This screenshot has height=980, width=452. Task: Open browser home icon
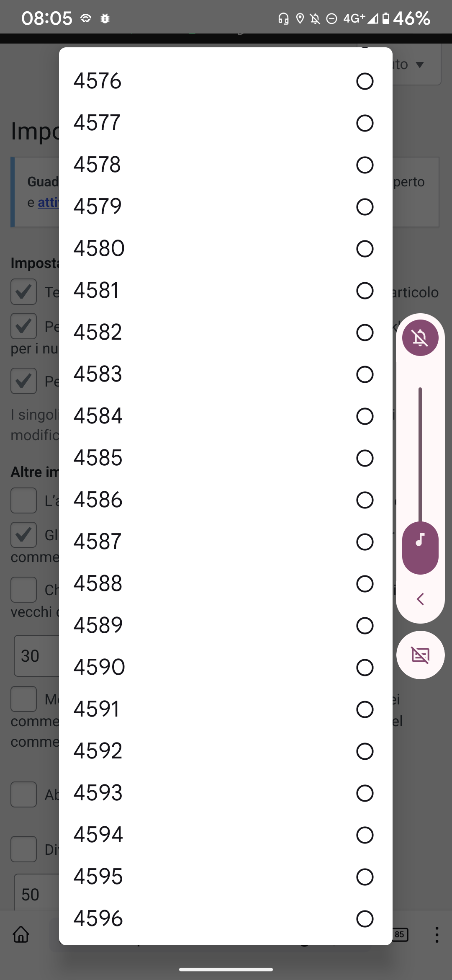click(x=21, y=934)
